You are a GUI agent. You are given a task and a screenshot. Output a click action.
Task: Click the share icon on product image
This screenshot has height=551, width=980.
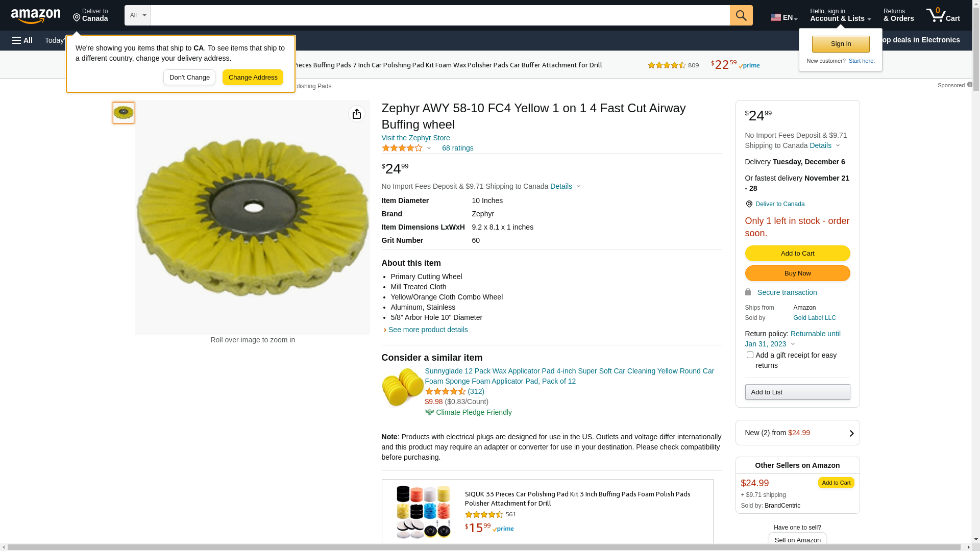(357, 114)
